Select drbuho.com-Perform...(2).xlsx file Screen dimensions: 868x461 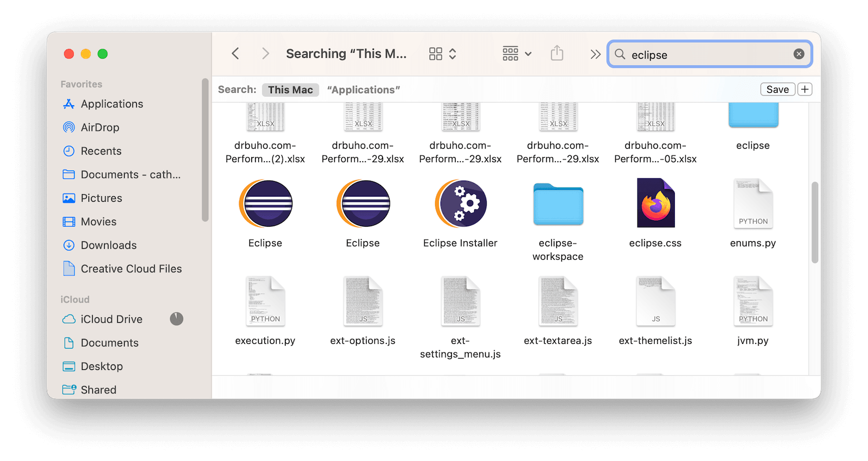pyautogui.click(x=265, y=117)
